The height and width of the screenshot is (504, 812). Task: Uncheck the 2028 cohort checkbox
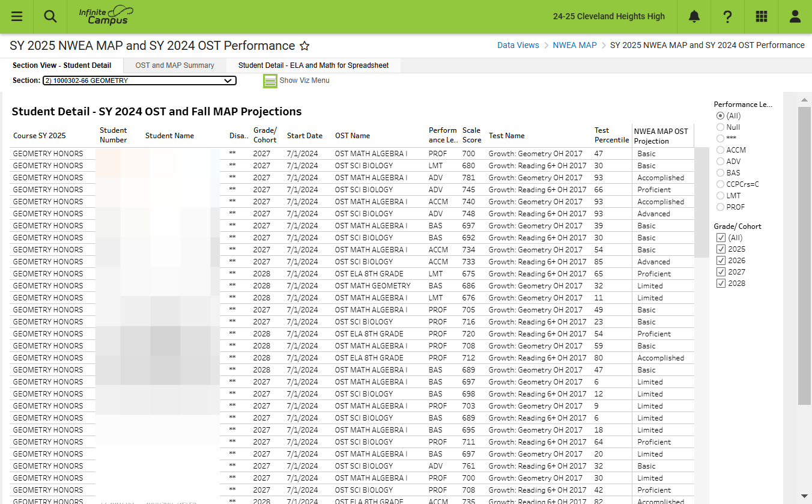click(721, 284)
